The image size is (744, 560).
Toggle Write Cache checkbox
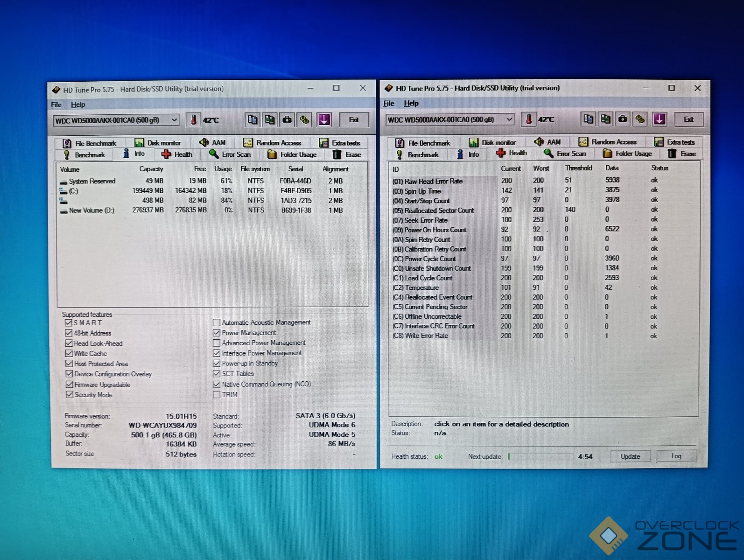click(x=69, y=354)
